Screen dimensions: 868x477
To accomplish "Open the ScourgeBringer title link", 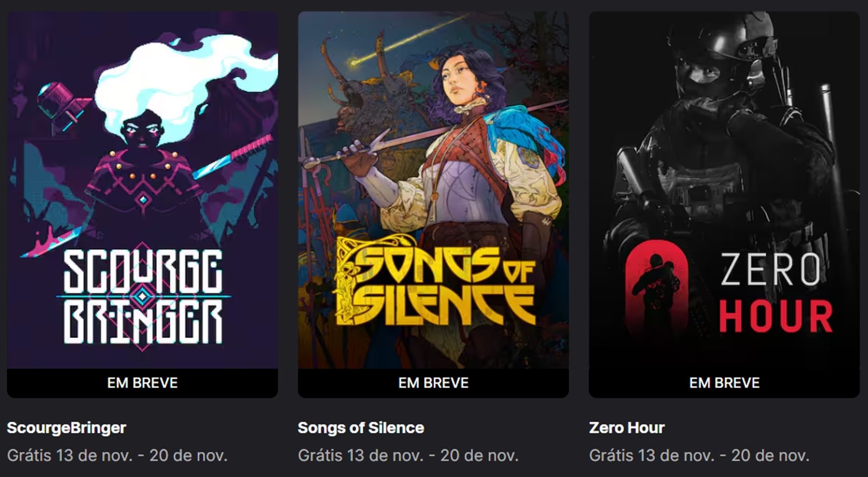I will [66, 428].
